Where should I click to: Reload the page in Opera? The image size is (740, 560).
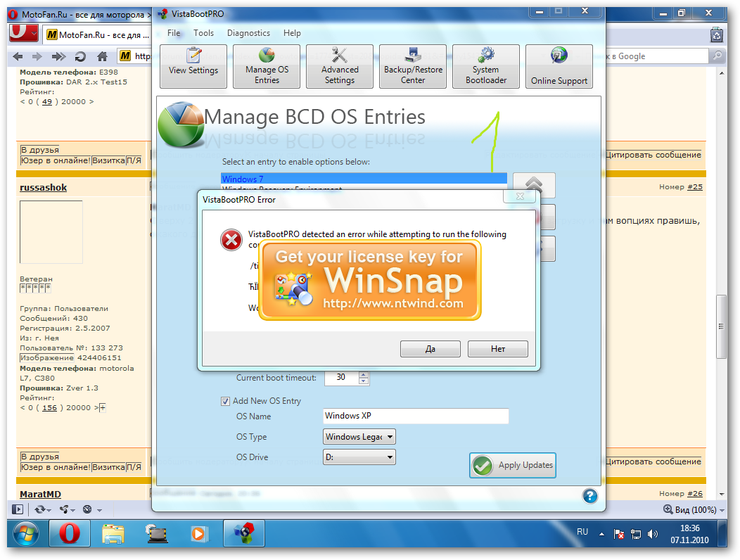80,57
